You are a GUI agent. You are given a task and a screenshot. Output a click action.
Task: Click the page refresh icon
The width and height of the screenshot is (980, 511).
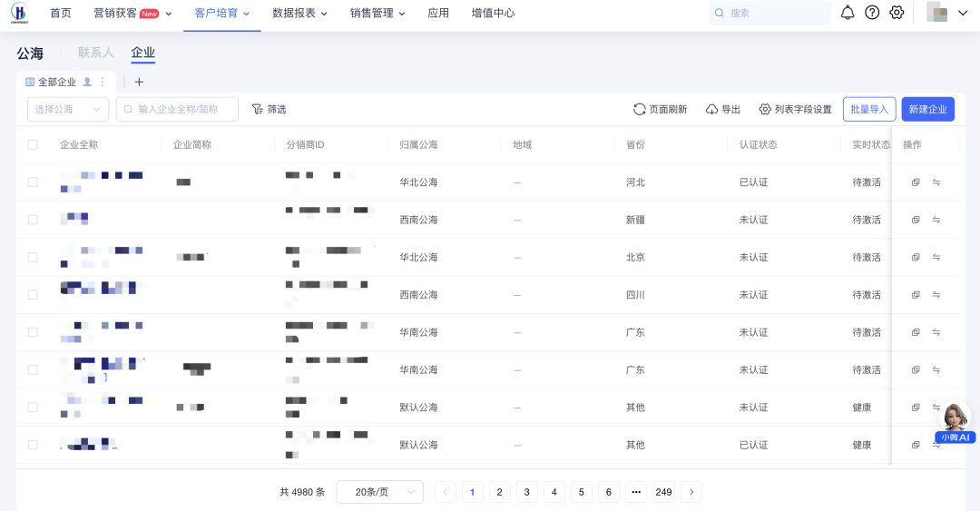pyautogui.click(x=640, y=109)
